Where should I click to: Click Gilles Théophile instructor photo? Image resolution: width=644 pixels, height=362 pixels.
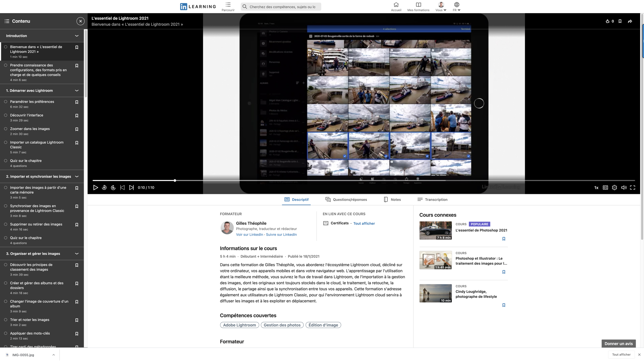coord(227,228)
